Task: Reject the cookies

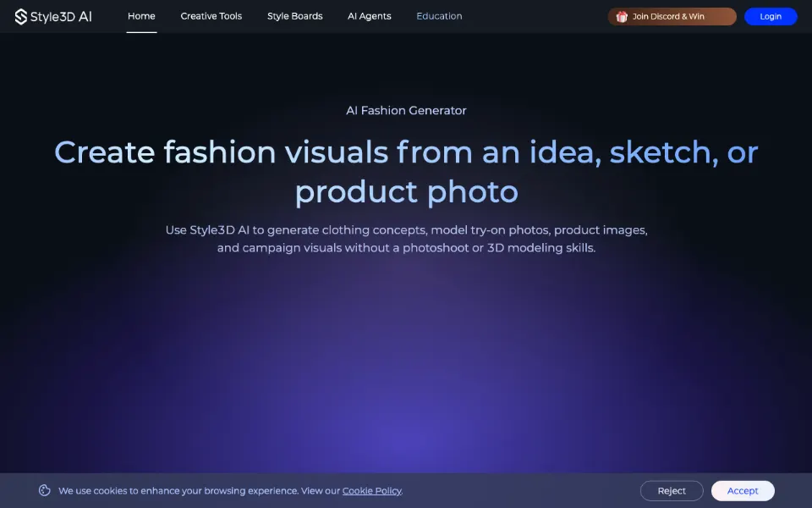Action: pos(672,491)
